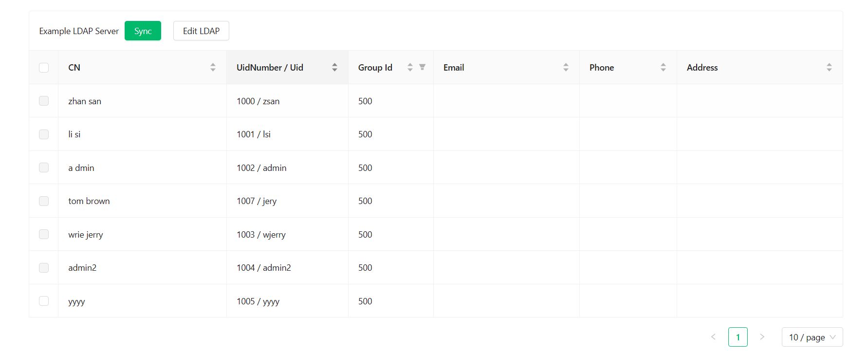Tick checkbox for user yyyy

coord(44,301)
